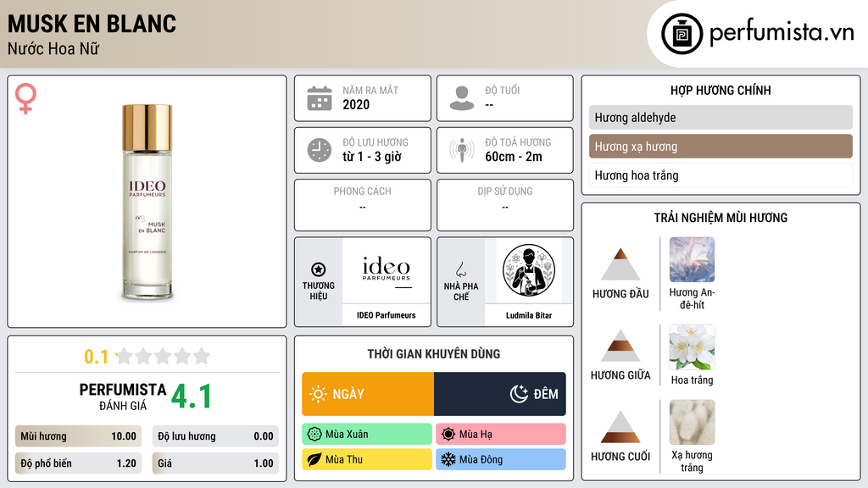Click the Hoa trắng note thumbnail

tap(692, 347)
